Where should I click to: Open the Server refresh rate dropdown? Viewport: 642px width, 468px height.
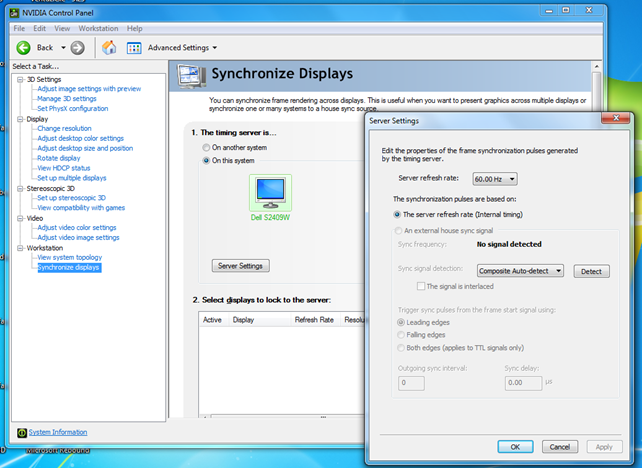497,178
